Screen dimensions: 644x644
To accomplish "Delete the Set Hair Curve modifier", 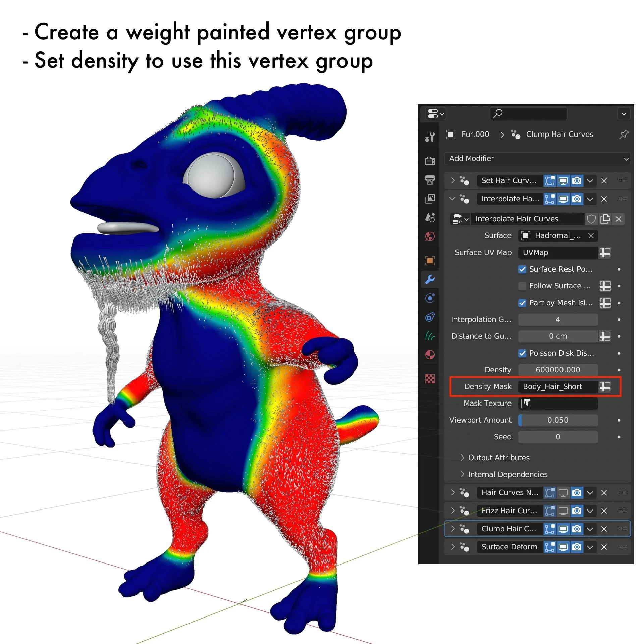I will click(604, 180).
